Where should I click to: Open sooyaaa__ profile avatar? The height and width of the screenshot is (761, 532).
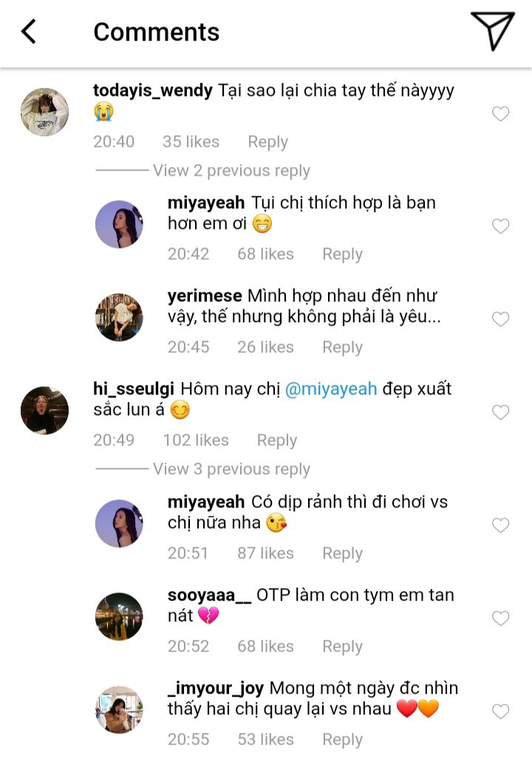(119, 616)
